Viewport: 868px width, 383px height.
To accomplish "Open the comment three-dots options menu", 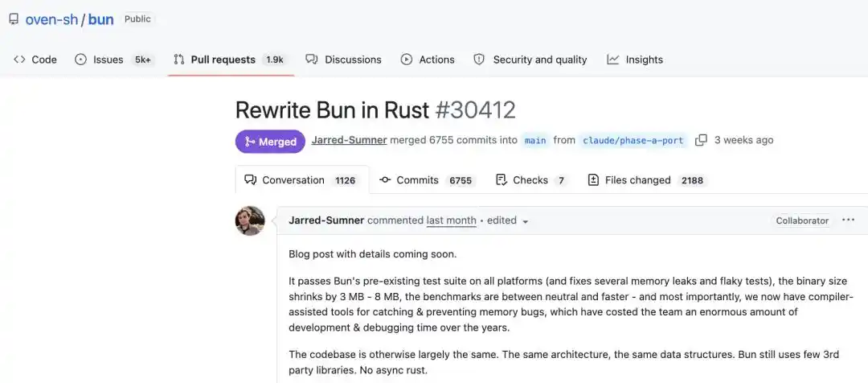I will tap(848, 220).
